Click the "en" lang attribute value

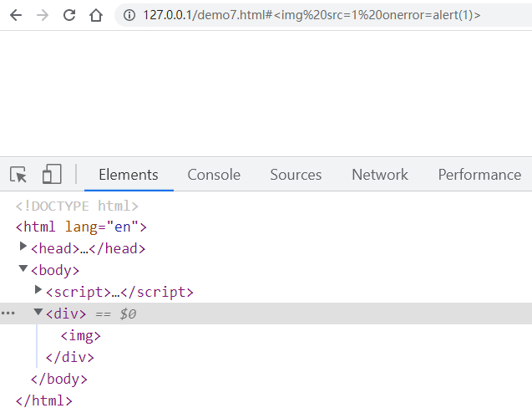(x=123, y=227)
